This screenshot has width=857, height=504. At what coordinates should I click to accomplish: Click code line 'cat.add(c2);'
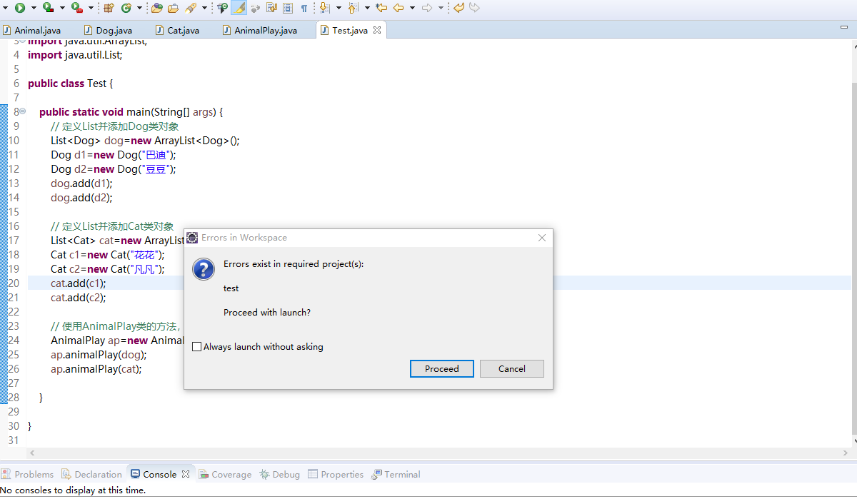(78, 298)
